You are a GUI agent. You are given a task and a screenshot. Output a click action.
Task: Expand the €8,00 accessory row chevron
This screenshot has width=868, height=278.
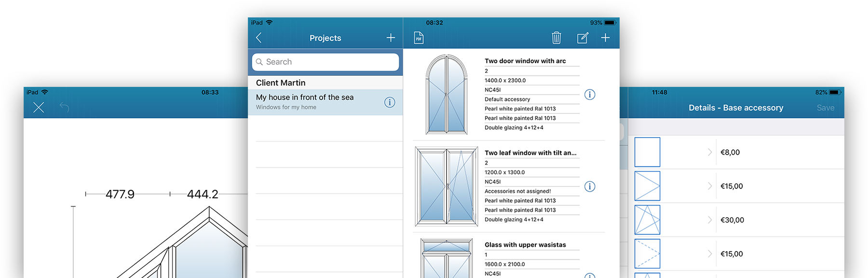pos(710,152)
